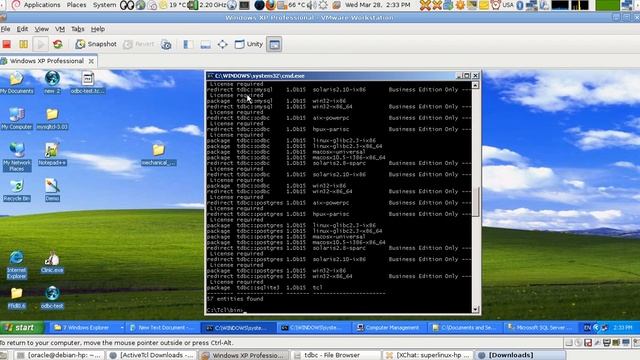The height and width of the screenshot is (360, 640).
Task: Open the Tabs menu
Action: point(78,29)
